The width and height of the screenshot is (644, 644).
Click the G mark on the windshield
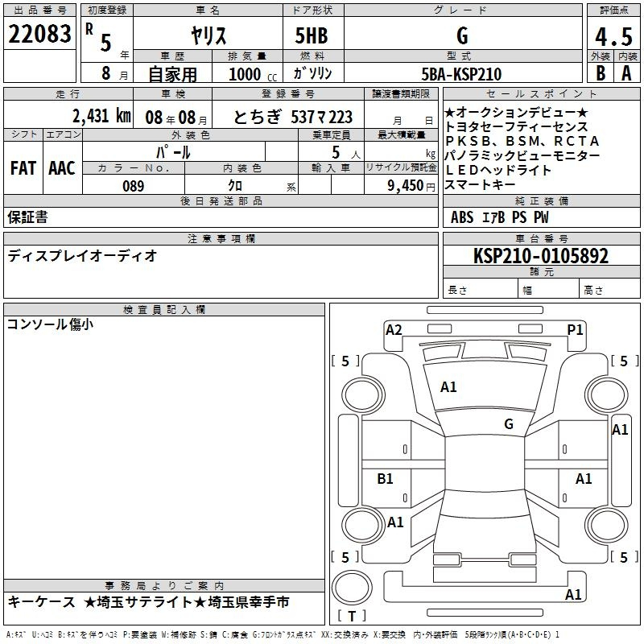point(509,423)
